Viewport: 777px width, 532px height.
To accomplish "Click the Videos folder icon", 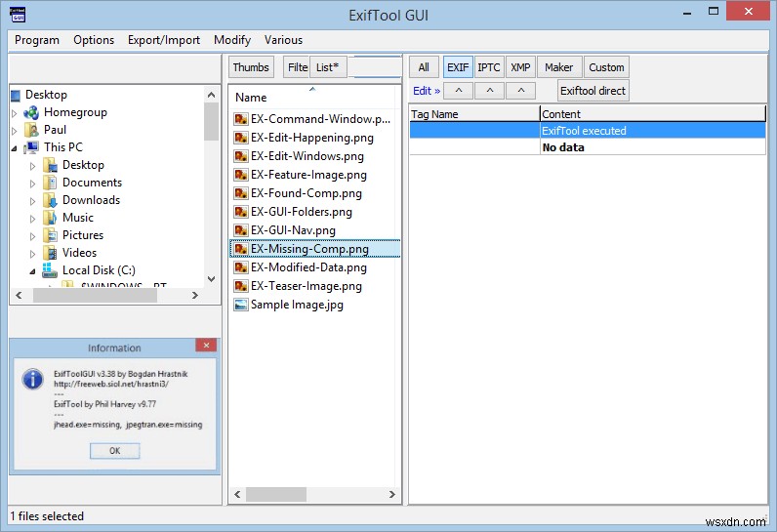I will pos(50,253).
